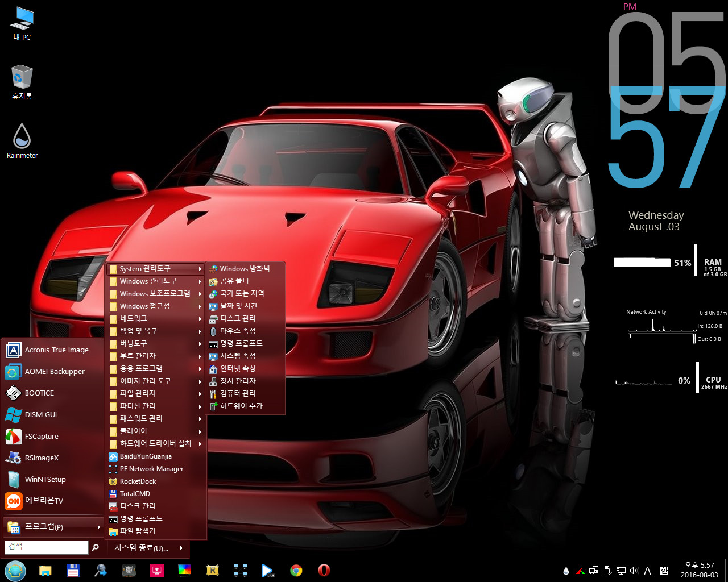Open the rainbow color monitor taskbar icon
This screenshot has height=582, width=728.
point(185,571)
